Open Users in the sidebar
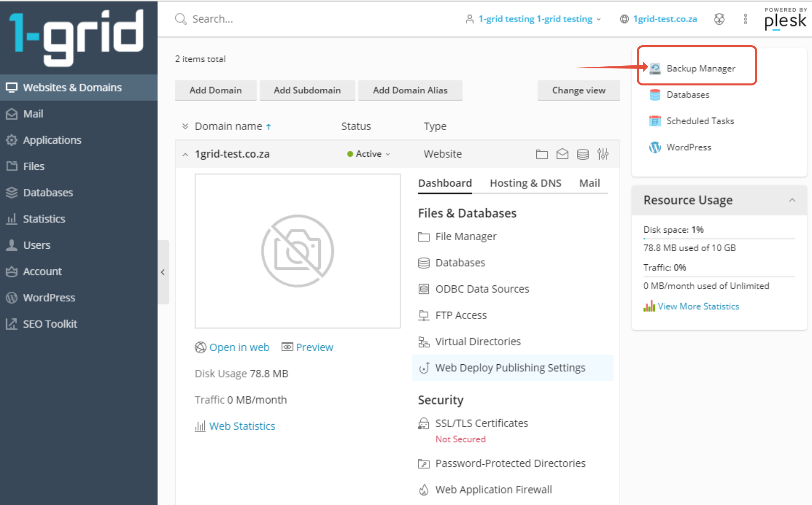This screenshot has height=505, width=812. point(78,245)
